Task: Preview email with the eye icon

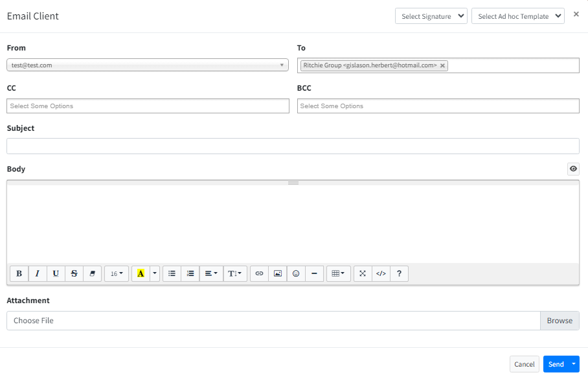Action: point(573,169)
